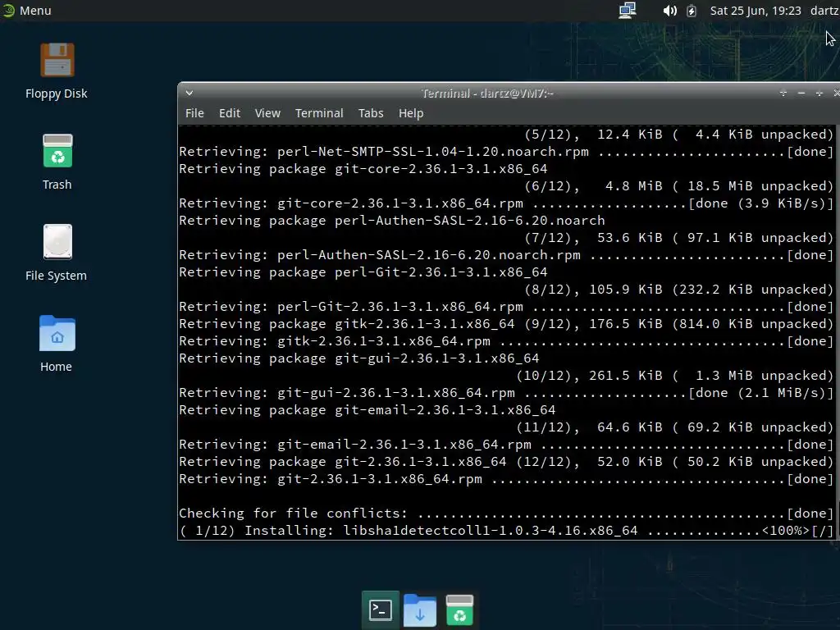Open the clock showing Sat 25 Jun

tap(756, 11)
